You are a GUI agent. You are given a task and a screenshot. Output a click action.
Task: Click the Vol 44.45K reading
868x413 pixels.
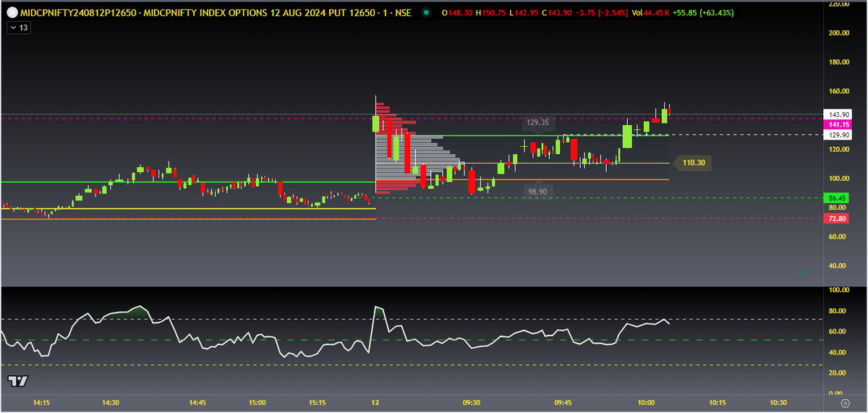point(649,12)
